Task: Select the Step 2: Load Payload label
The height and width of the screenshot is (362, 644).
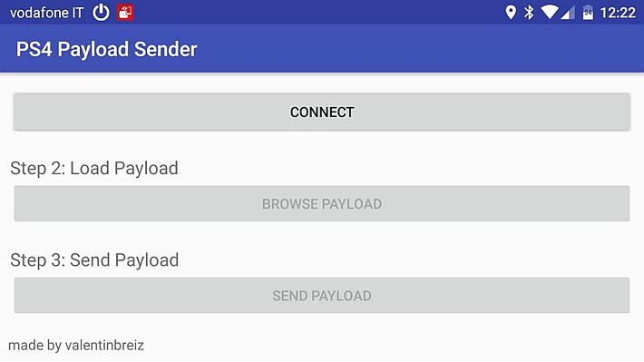Action: click(94, 168)
